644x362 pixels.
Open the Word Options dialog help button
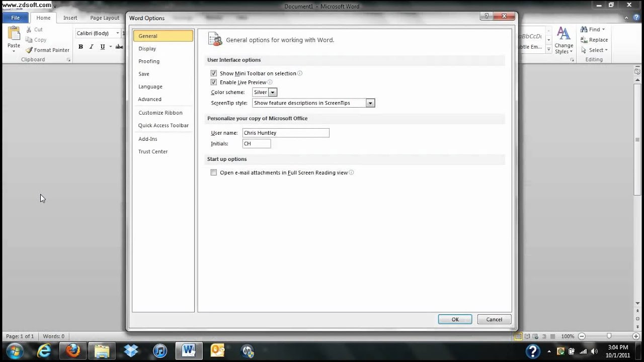click(x=487, y=17)
